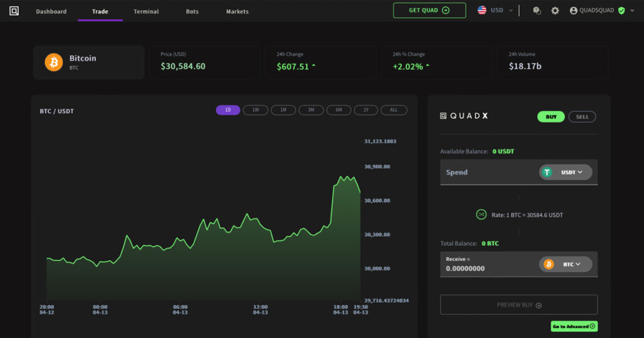
Task: Click the user profile avatar icon
Action: pos(574,11)
